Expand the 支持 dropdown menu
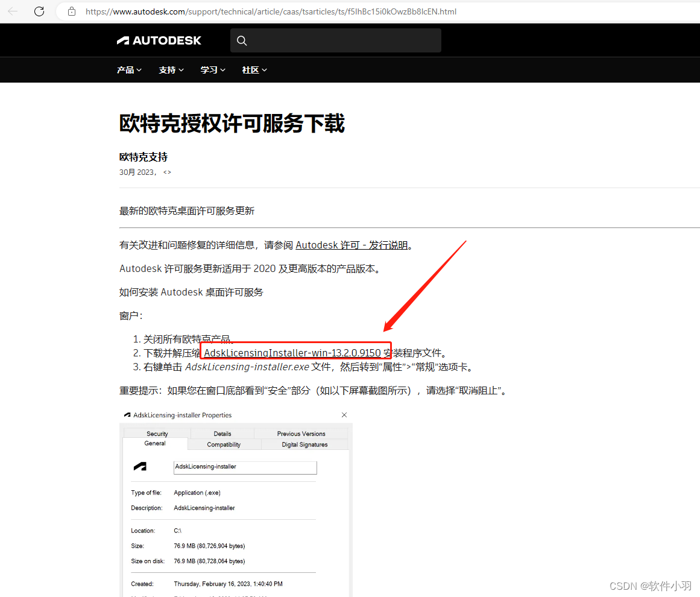Screen dimensions: 700x597 (x=171, y=70)
